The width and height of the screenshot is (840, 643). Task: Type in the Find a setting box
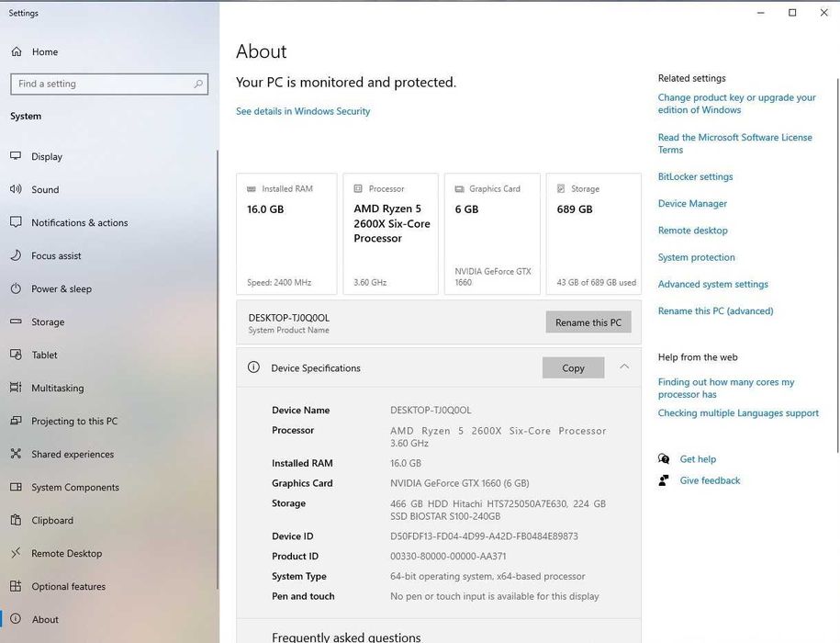coord(101,84)
